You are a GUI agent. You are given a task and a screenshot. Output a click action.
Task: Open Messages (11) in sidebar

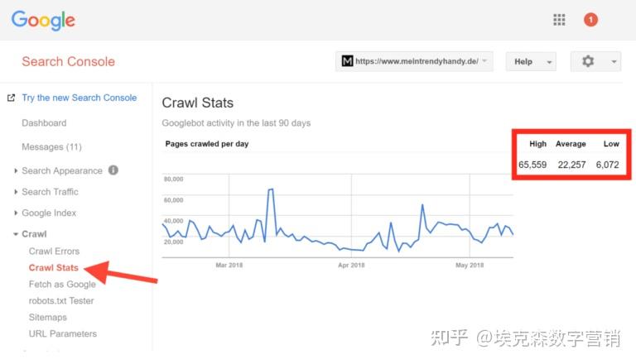point(51,147)
